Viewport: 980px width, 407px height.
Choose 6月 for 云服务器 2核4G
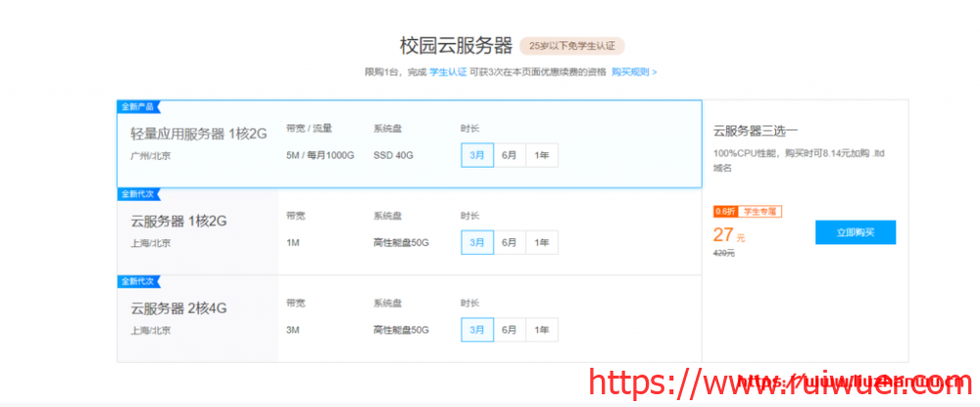tap(509, 330)
